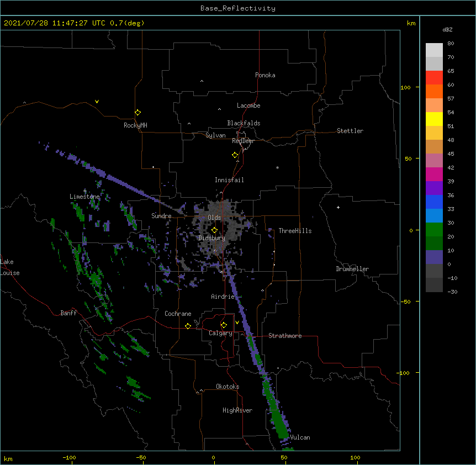
Task: Click the Ponoka town label
Action: tap(265, 75)
